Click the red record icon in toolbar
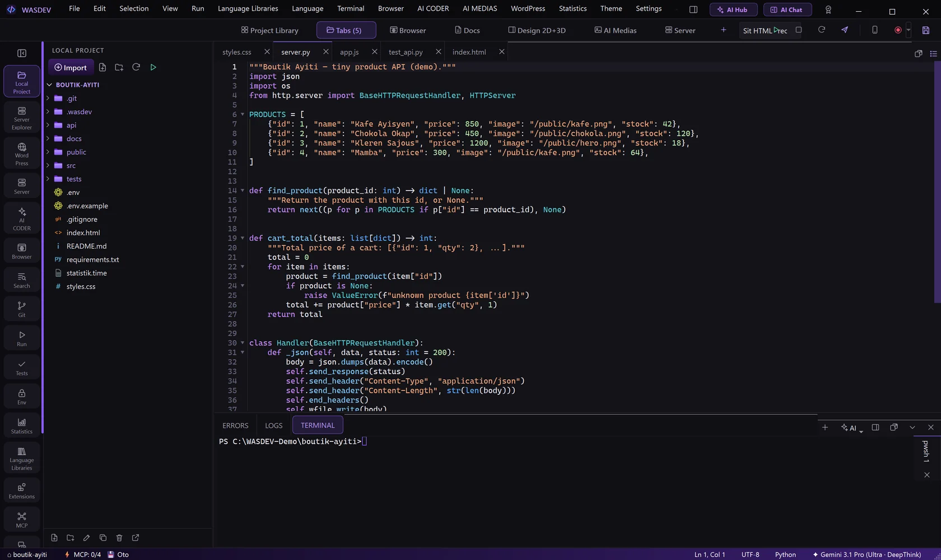 click(898, 30)
